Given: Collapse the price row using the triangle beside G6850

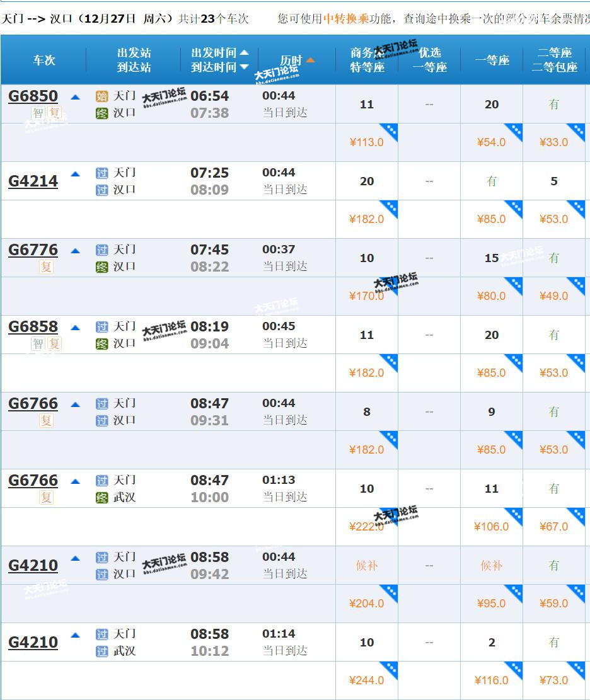Looking at the screenshot, I should click(76, 97).
